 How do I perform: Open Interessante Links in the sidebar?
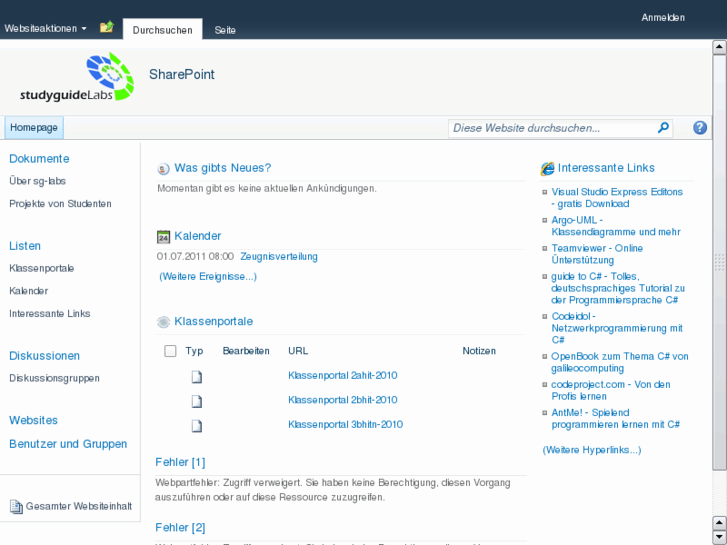50,314
